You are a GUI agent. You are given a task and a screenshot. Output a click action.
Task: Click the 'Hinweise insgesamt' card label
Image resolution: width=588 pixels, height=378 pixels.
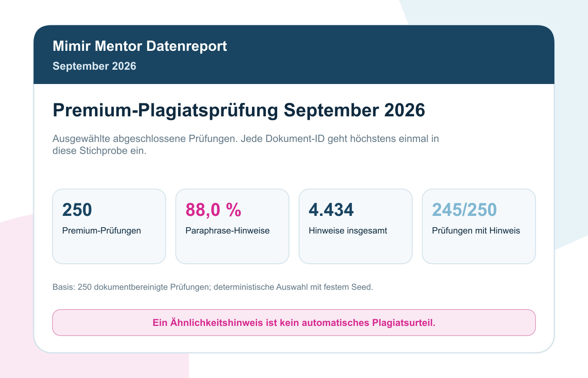coord(348,231)
